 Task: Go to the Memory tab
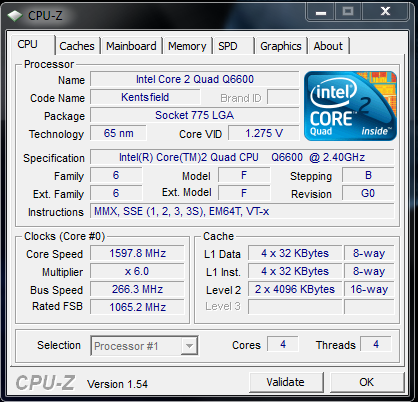pyautogui.click(x=187, y=46)
